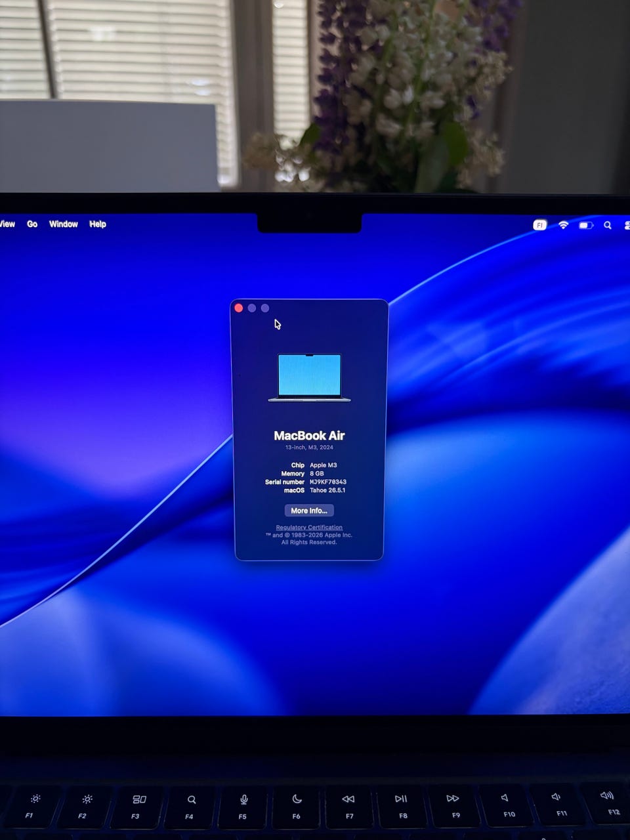
Task: Click the battery status icon
Action: (x=585, y=225)
